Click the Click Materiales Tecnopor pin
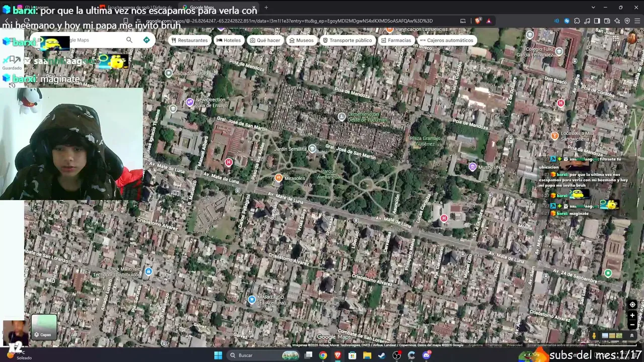The image size is (644, 362). click(148, 271)
